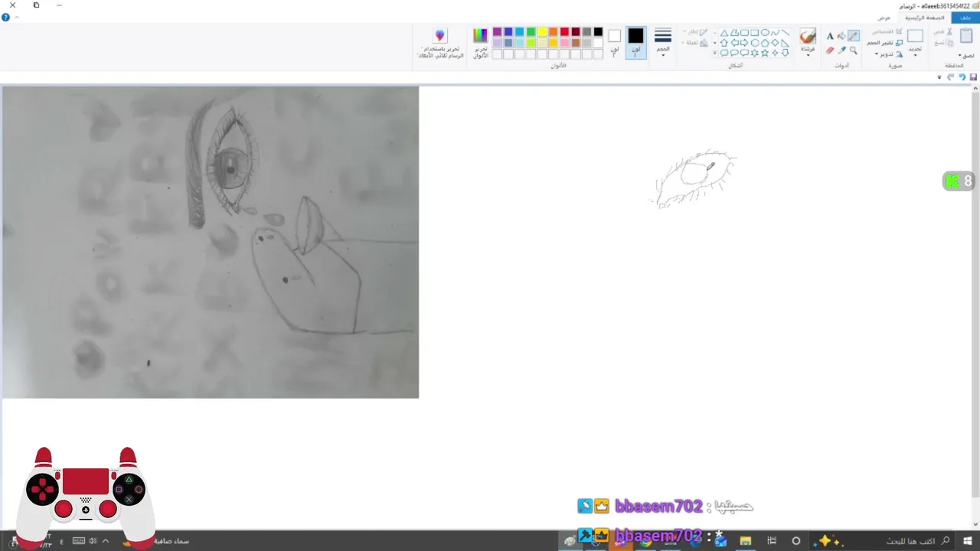
Task: Pick the green color swatch
Action: pyautogui.click(x=531, y=31)
